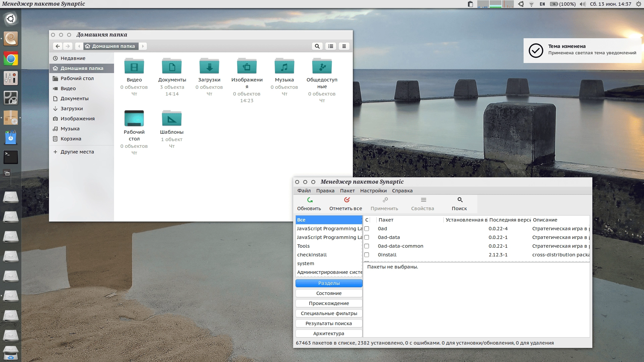Click Wi-Fi indicator in top panel
Viewport: 644px width, 362px height.
[531, 4]
